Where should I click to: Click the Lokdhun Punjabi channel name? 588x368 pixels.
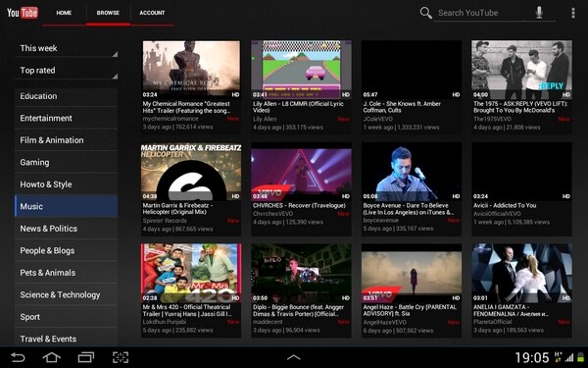165,322
